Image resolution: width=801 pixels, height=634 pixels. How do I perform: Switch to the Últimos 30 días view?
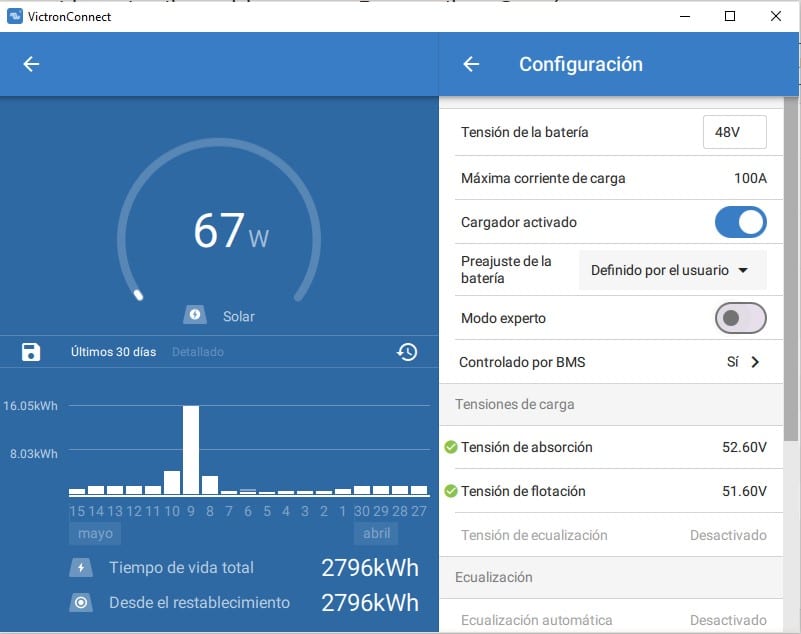[x=113, y=352]
